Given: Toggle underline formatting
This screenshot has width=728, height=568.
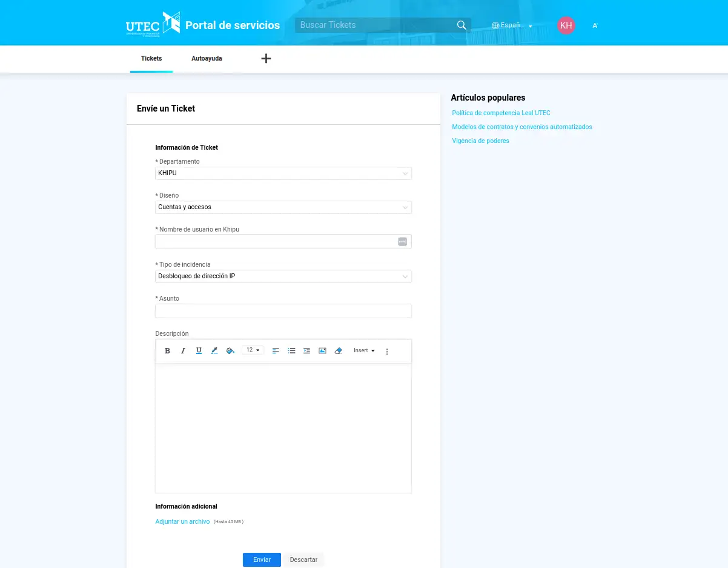Looking at the screenshot, I should [199, 351].
